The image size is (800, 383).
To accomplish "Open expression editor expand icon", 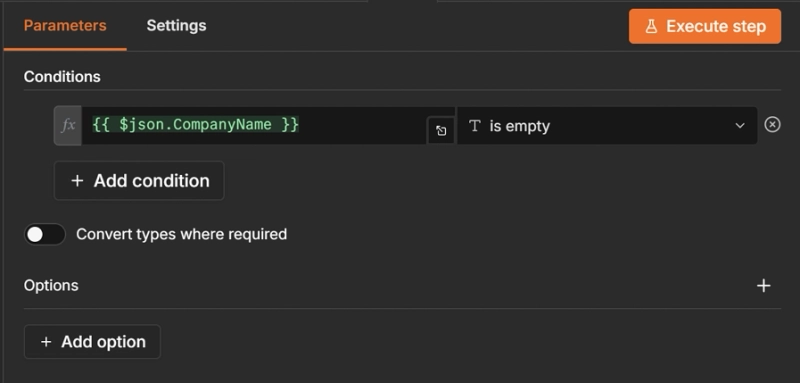I will click(x=441, y=131).
